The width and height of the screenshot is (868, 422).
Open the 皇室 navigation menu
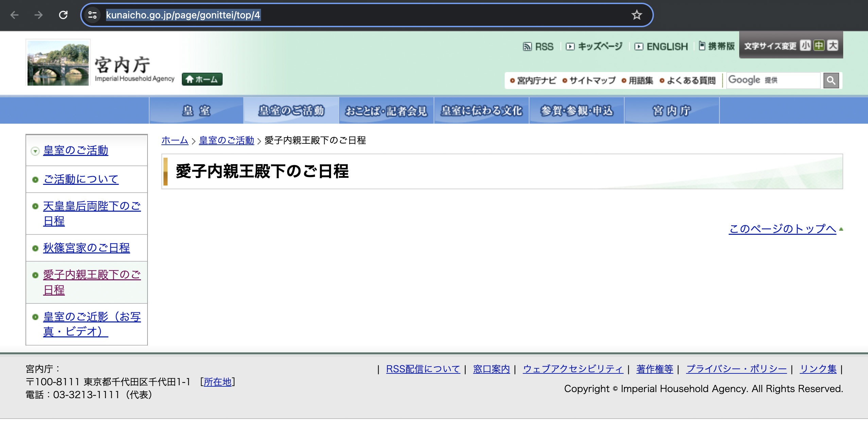[x=196, y=110]
